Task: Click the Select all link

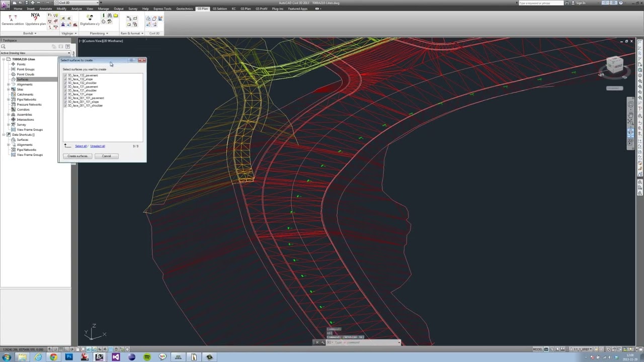Action: point(81,146)
